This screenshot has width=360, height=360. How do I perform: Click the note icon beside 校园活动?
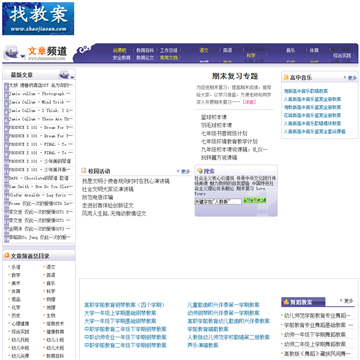tap(84, 171)
